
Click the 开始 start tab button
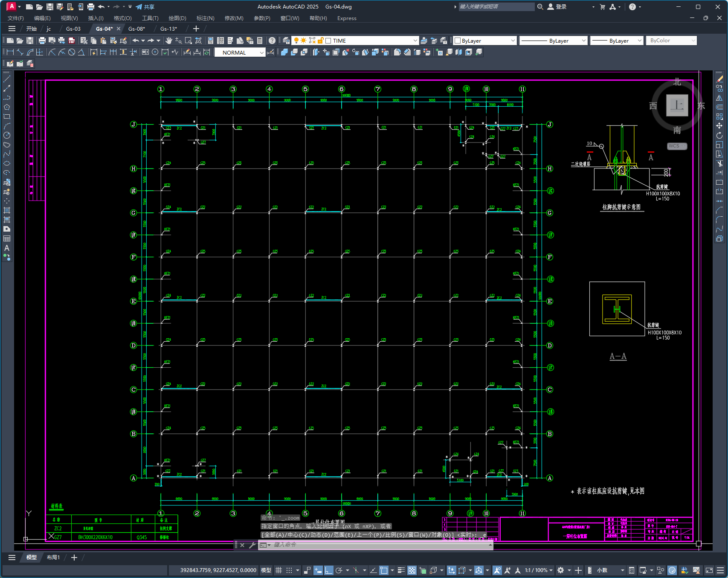click(32, 29)
